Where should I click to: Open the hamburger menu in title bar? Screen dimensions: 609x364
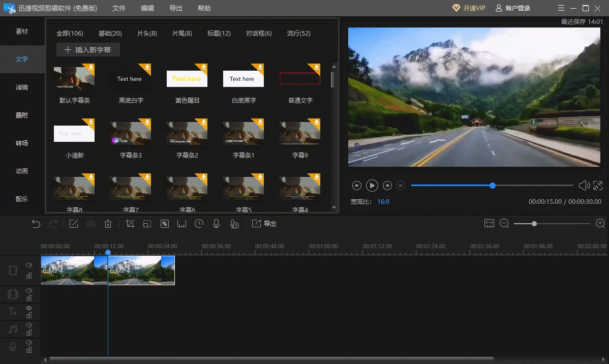click(561, 8)
